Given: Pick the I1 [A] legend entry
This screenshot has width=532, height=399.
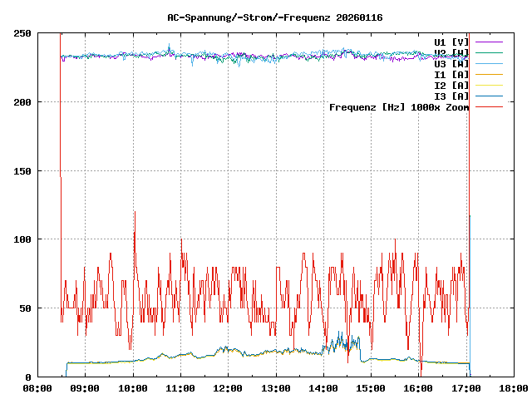Looking at the screenshot, I should pos(451,74).
